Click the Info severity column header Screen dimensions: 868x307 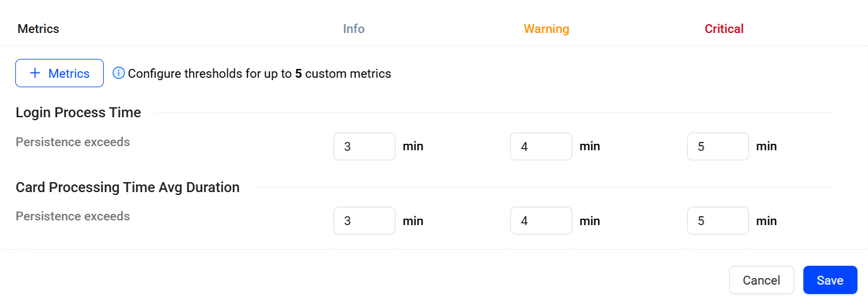click(354, 28)
